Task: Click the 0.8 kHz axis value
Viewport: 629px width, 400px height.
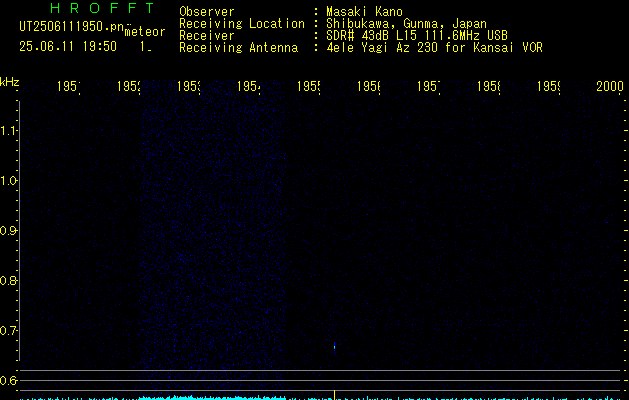Action: [8, 280]
